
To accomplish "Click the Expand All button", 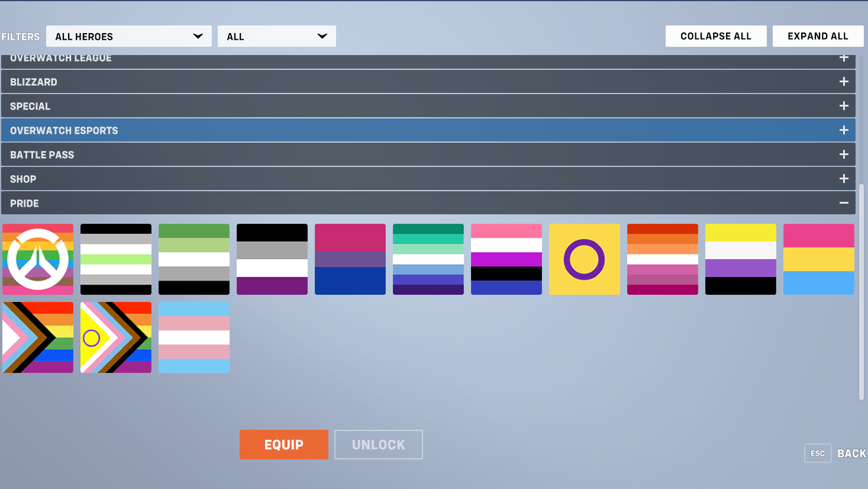I will coord(818,36).
